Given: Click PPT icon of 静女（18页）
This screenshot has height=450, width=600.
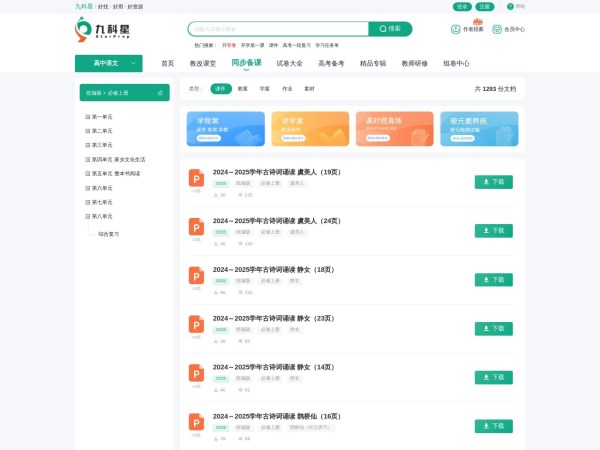Looking at the screenshot, I should coord(196,275).
